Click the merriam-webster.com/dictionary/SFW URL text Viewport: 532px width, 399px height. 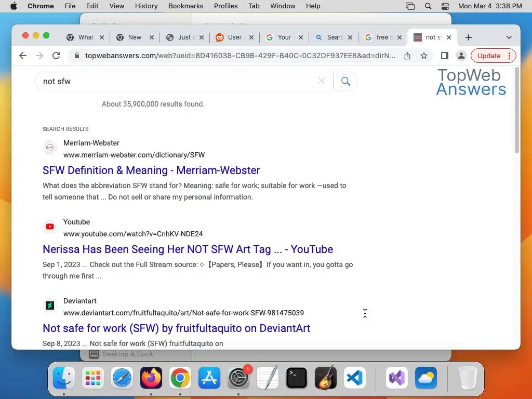(134, 155)
